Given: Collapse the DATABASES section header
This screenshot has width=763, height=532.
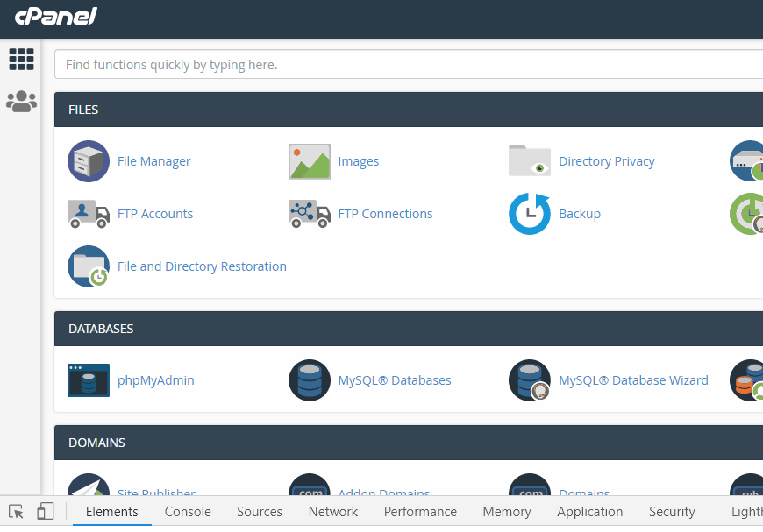Looking at the screenshot, I should pyautogui.click(x=409, y=329).
